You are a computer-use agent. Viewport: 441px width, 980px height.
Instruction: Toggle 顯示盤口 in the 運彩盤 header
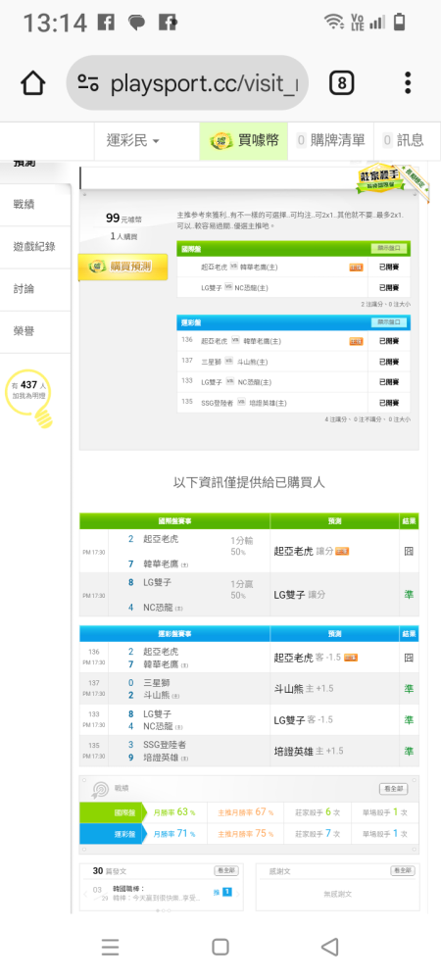coord(389,322)
